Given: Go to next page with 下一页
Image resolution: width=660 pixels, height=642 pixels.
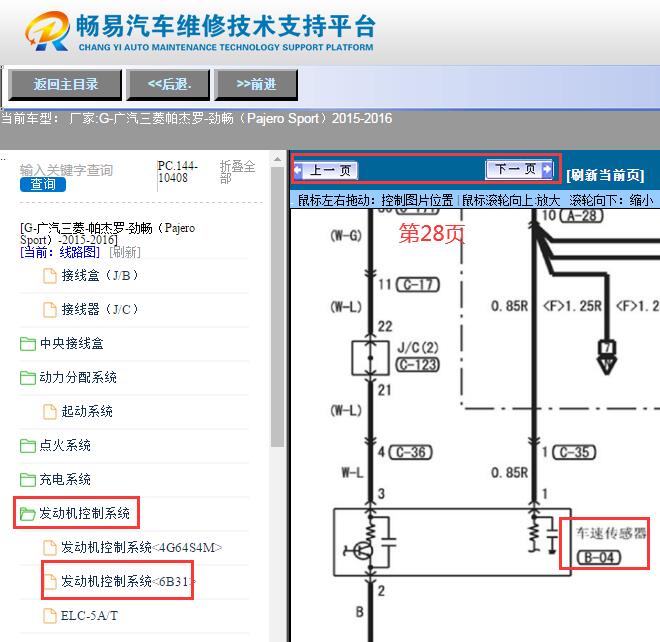Looking at the screenshot, I should click(519, 169).
